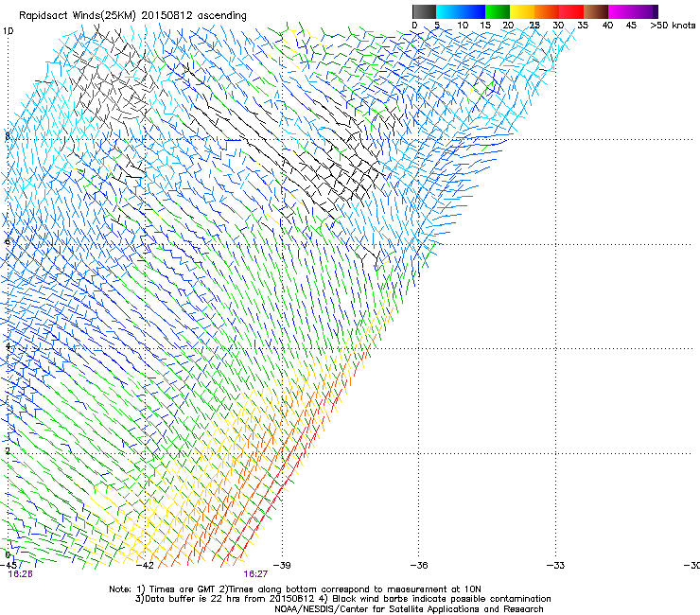700x615 pixels.
Task: Click the latitude '4' axis label
Action: click(8, 346)
